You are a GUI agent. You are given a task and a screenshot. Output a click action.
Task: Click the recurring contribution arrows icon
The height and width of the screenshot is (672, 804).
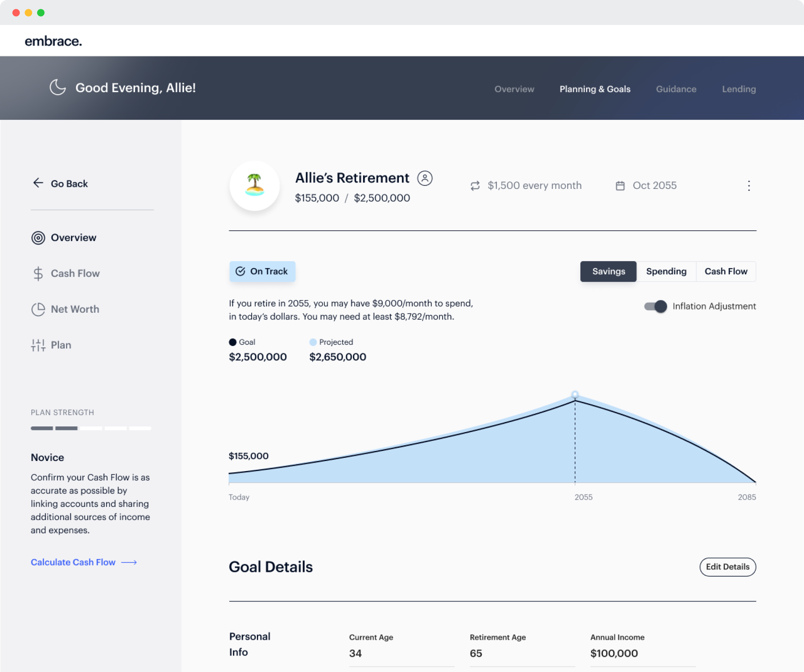click(x=475, y=186)
